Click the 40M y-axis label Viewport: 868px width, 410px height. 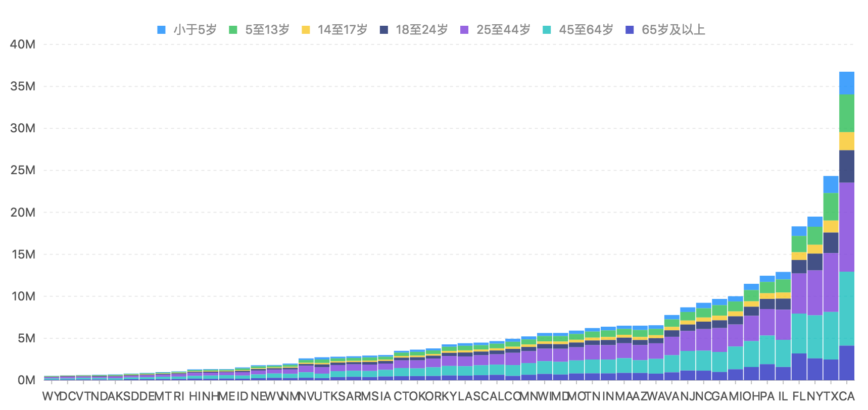tap(23, 44)
